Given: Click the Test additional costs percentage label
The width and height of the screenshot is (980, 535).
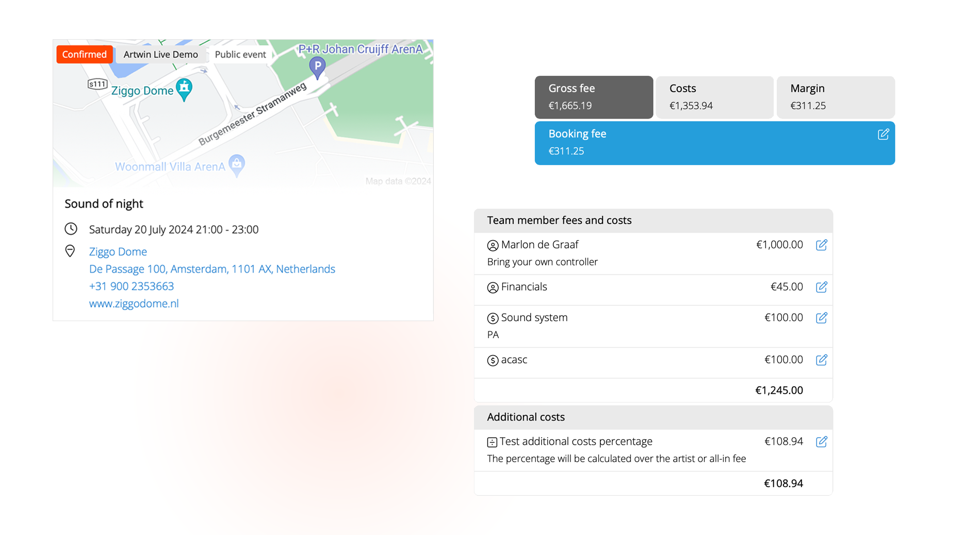Looking at the screenshot, I should click(x=576, y=442).
